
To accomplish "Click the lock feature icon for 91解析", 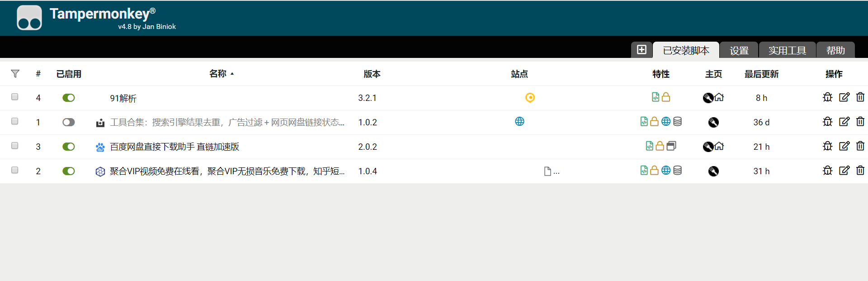I will click(666, 97).
